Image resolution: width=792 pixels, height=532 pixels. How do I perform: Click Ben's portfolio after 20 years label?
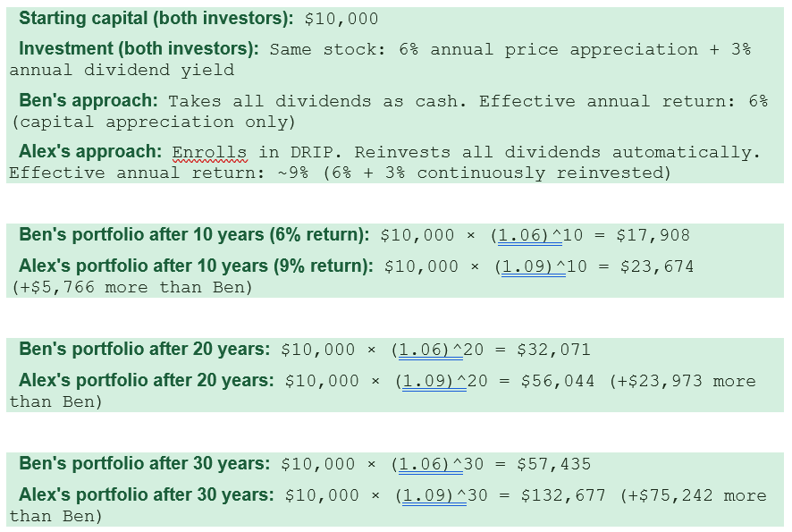coord(145,349)
